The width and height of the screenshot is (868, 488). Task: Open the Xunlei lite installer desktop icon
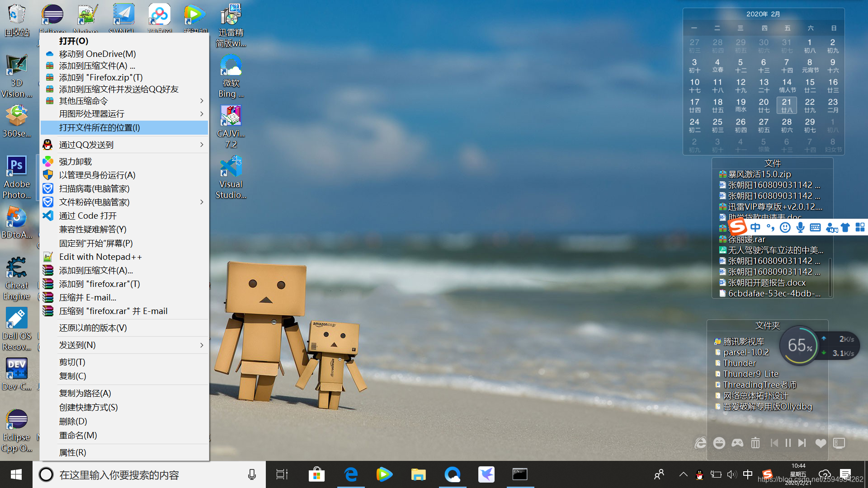(231, 25)
